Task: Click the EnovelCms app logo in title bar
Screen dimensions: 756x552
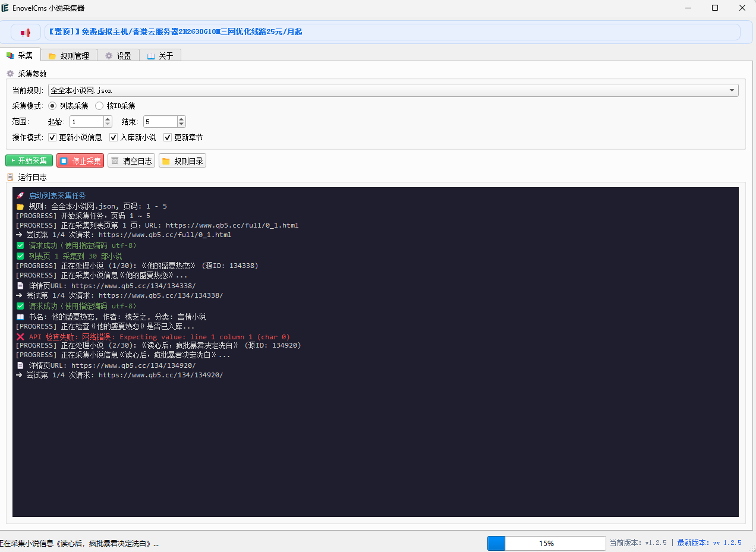Action: (5, 8)
